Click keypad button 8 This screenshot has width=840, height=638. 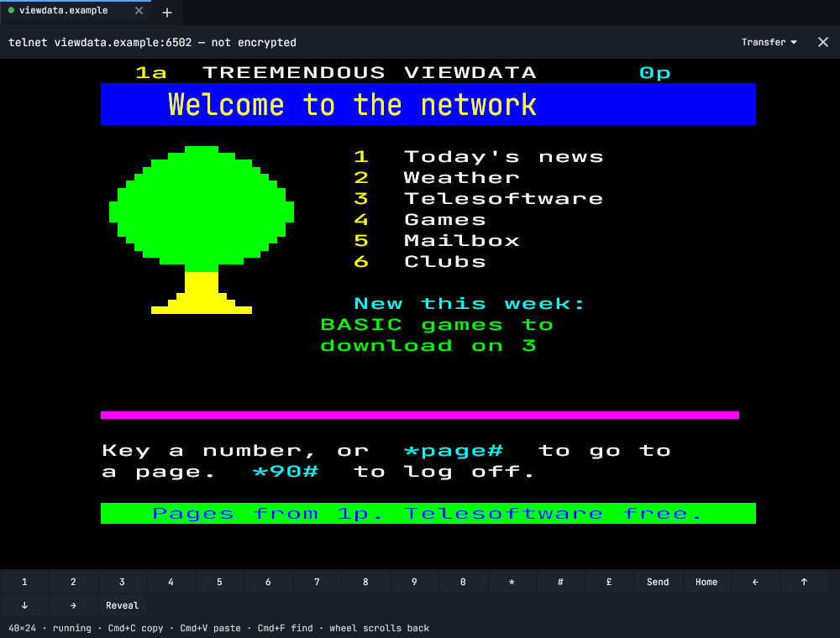(x=366, y=582)
